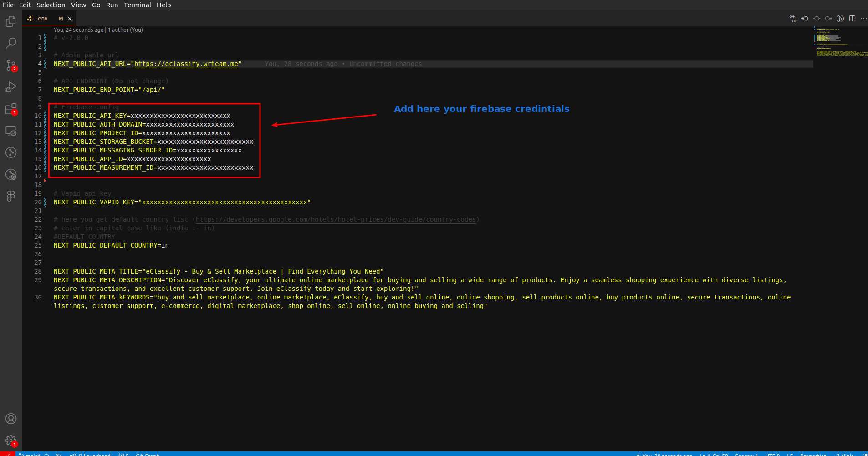Open the Extensions view
The height and width of the screenshot is (456, 868).
click(10, 109)
